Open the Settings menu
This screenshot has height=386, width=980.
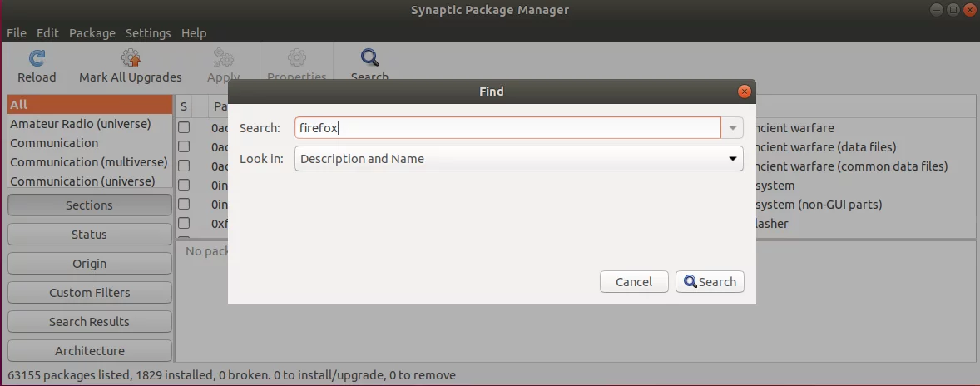[x=148, y=33]
